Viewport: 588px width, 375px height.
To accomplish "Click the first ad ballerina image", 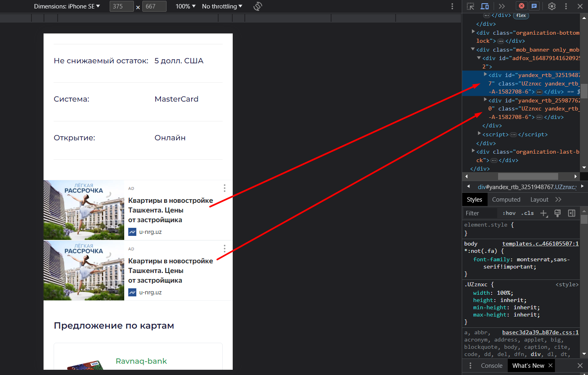I will [x=84, y=210].
